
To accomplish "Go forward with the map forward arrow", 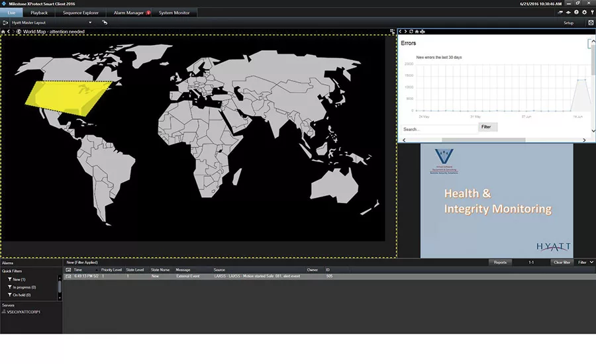I will pyautogui.click(x=13, y=32).
